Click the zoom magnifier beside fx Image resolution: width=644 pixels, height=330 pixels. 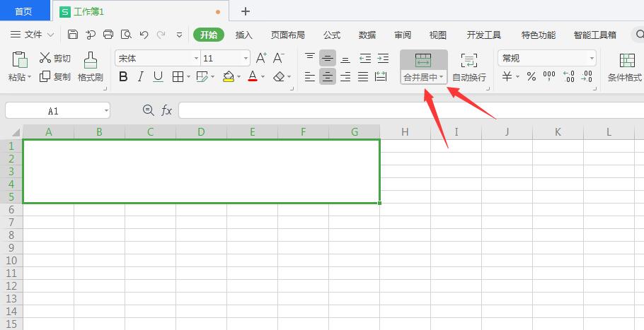[149, 110]
